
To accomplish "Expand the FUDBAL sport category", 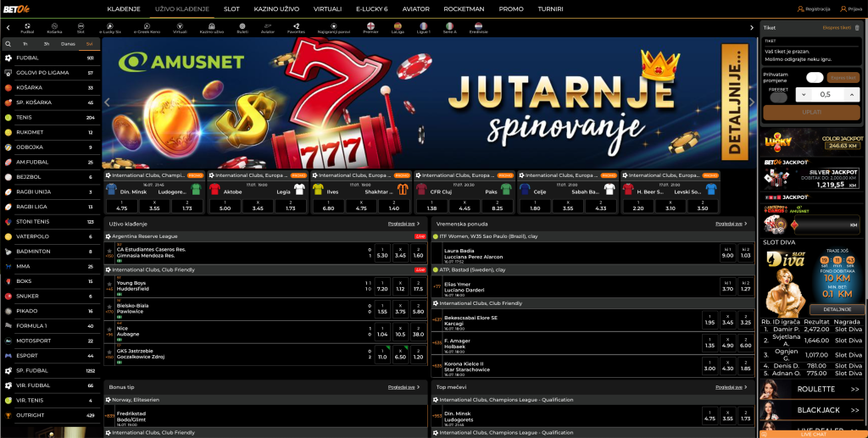I will 51,58.
